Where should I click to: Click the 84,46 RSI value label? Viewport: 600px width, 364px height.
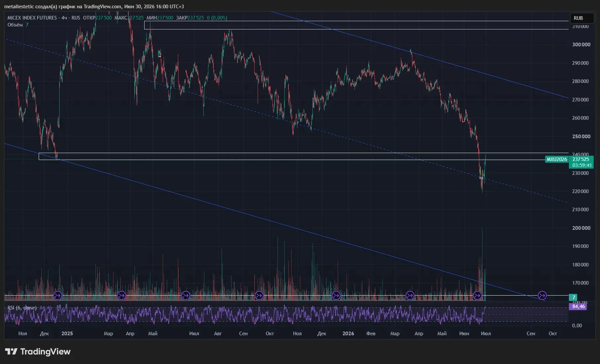point(578,306)
